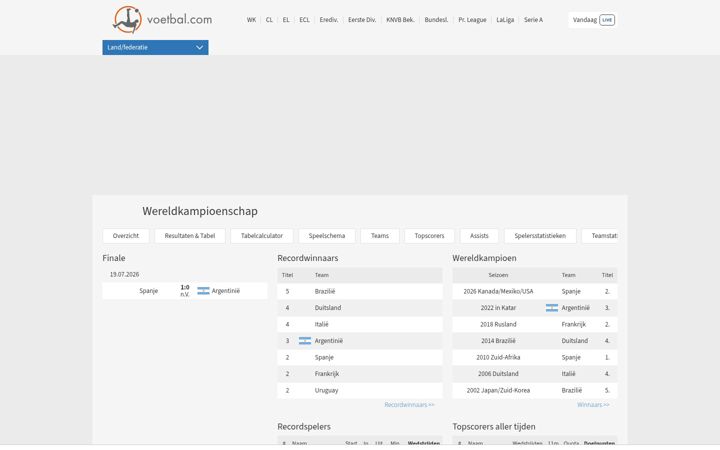The height and width of the screenshot is (450, 720).
Task: Open LaLiga navigation link
Action: tap(505, 20)
